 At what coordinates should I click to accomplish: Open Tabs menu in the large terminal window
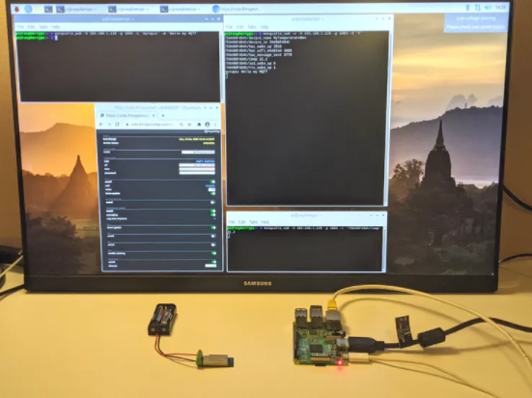(x=252, y=27)
